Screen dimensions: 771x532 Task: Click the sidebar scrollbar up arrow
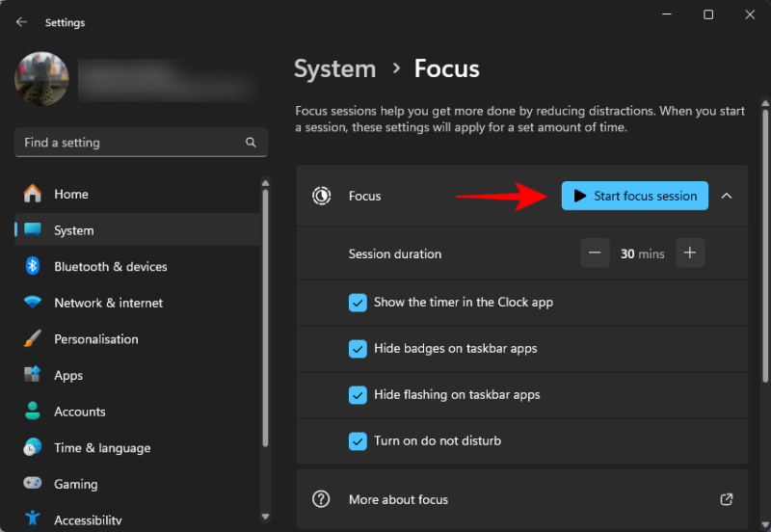pos(266,183)
